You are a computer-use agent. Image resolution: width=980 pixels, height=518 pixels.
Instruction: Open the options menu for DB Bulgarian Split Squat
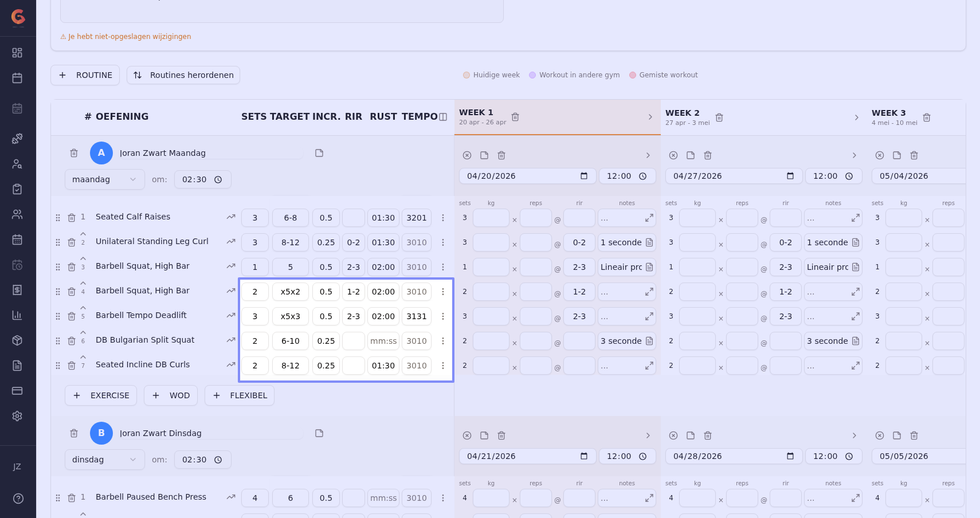pyautogui.click(x=443, y=341)
